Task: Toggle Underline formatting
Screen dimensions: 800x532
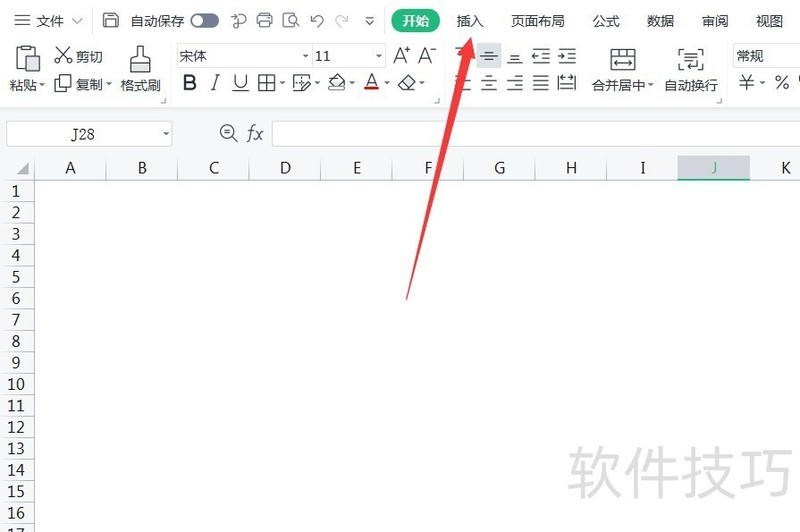Action: pyautogui.click(x=240, y=83)
